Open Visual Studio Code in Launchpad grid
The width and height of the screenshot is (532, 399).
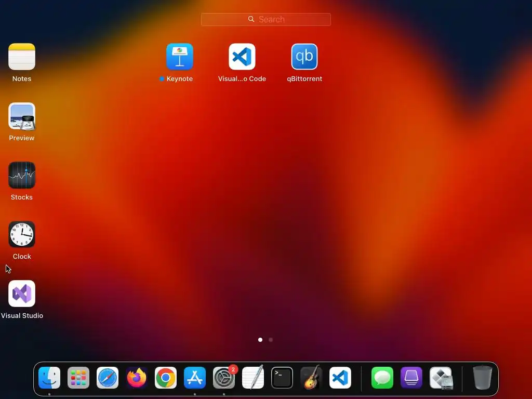(242, 57)
